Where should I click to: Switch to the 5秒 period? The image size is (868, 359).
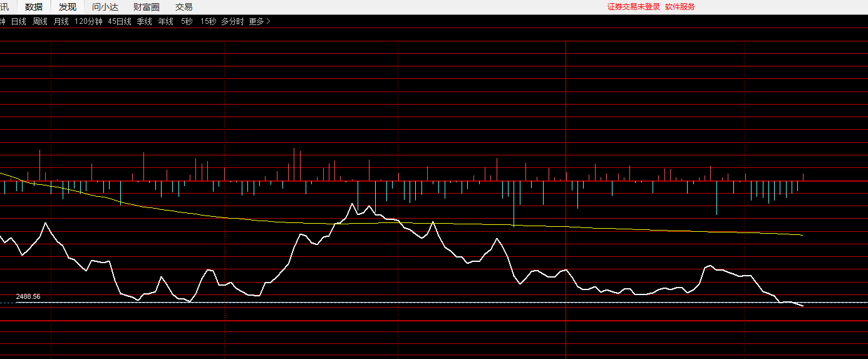(187, 21)
